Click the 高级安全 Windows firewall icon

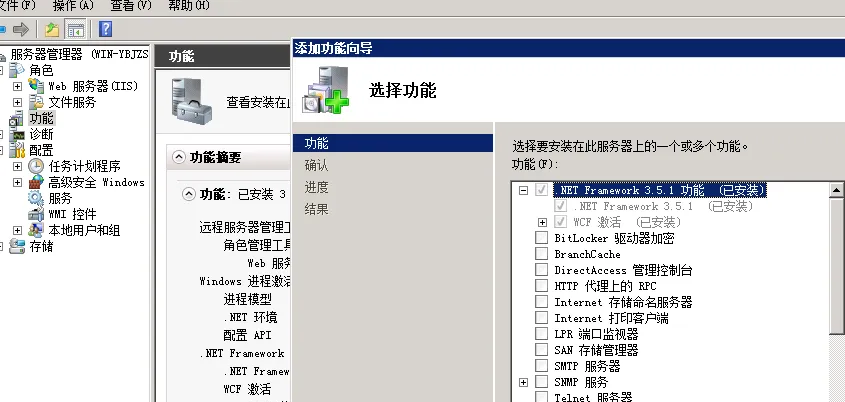[x=36, y=182]
